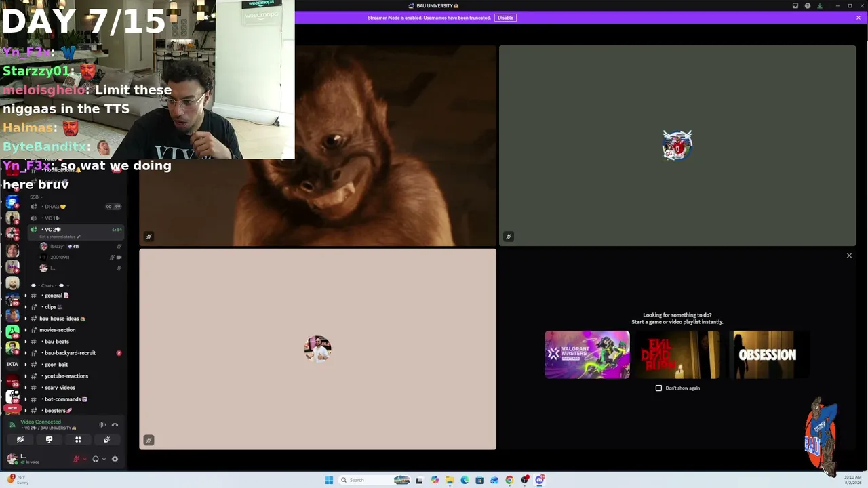Expand thread arrow beside scary-videos channel

coord(26,388)
